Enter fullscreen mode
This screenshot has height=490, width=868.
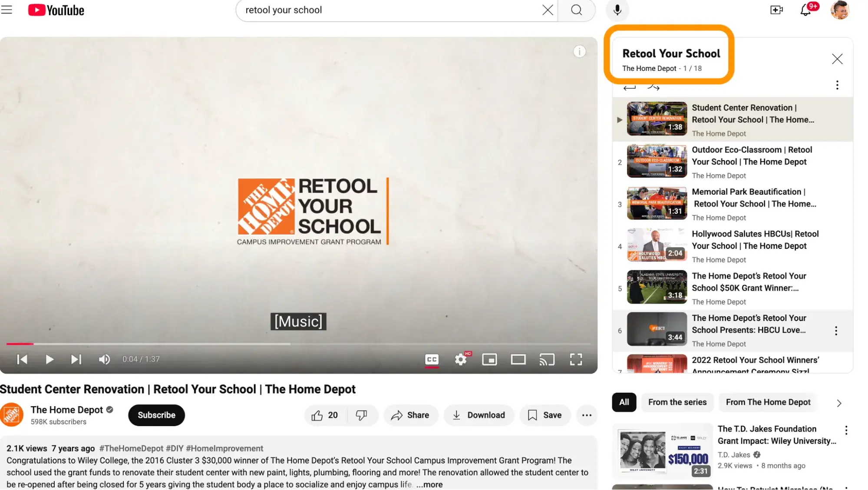(x=576, y=359)
